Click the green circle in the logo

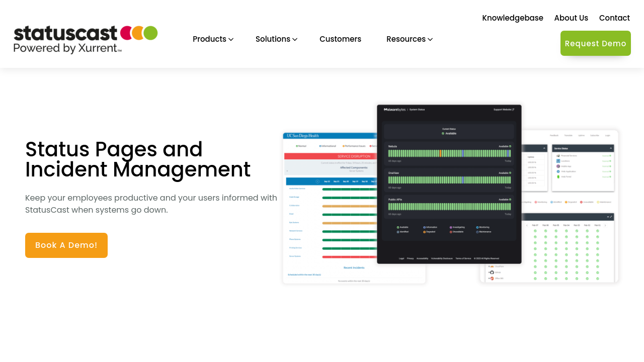coord(150,33)
